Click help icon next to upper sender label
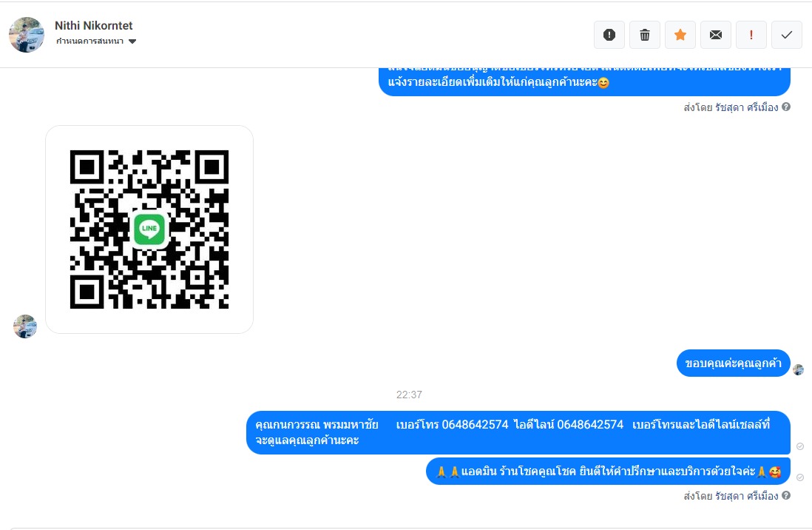 tap(786, 107)
